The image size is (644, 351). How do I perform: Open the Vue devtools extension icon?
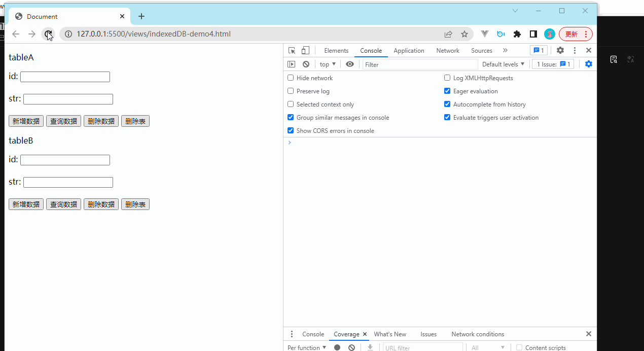click(484, 34)
